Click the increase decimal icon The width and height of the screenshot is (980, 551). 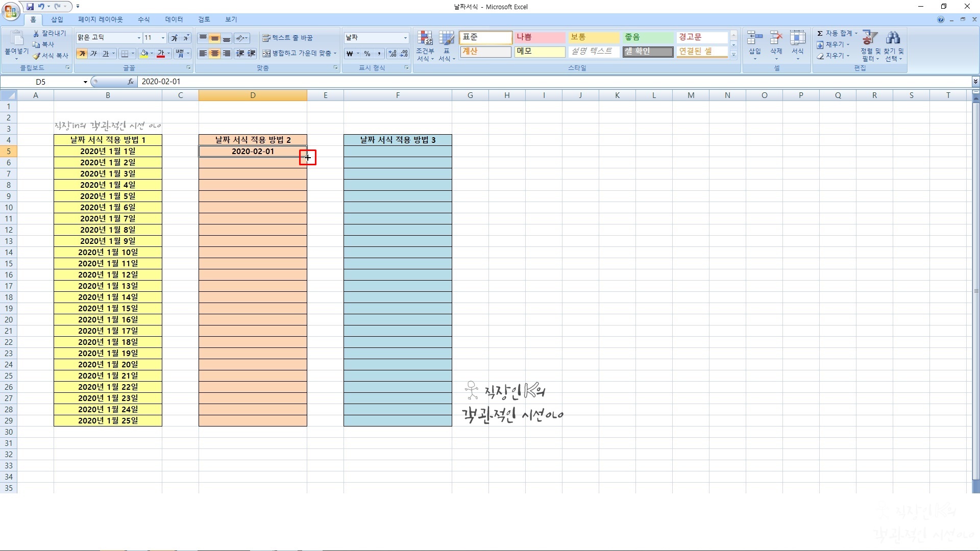pyautogui.click(x=393, y=54)
